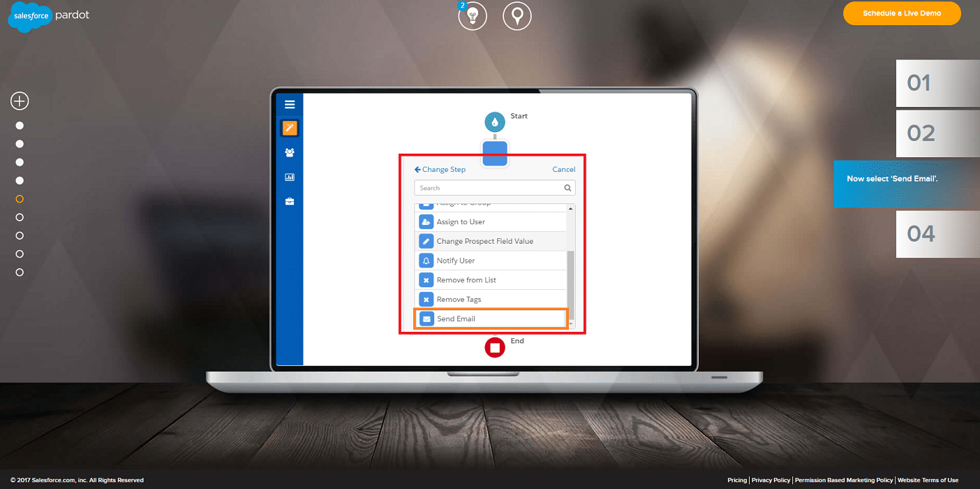Select the orange current progress dot
This screenshot has height=489, width=980.
(x=20, y=199)
